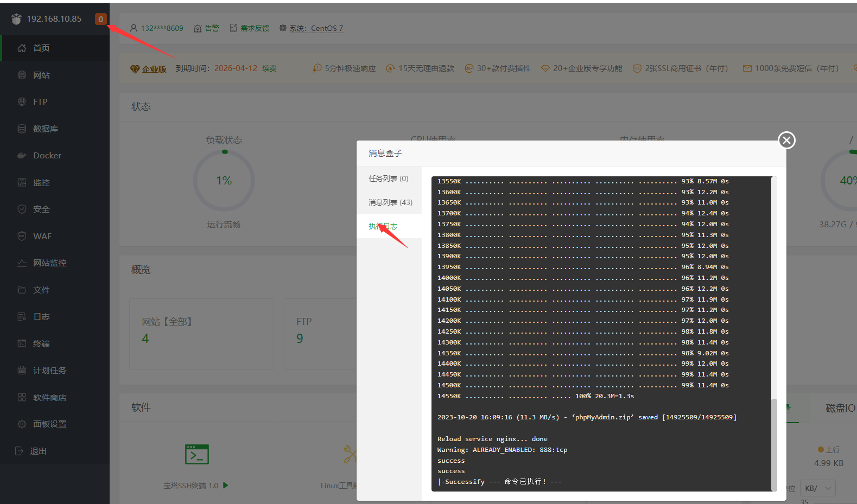
Task: Click the 安全 shield icon
Action: pyautogui.click(x=22, y=209)
